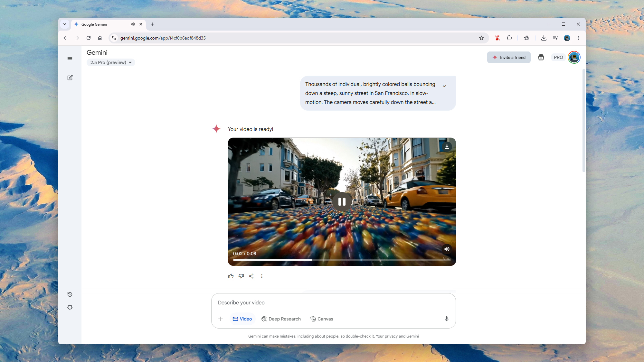Start a new chat with the compose icon
Viewport: 644px width, 362px height.
coord(70,78)
